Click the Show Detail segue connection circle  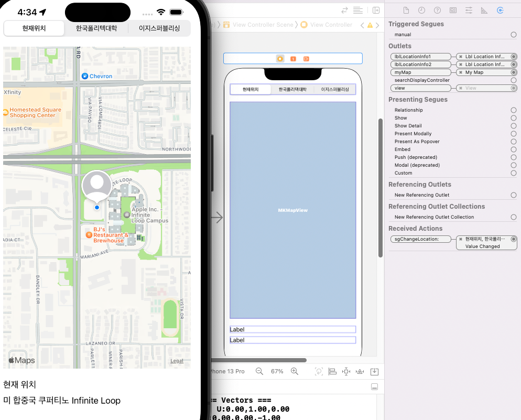(514, 126)
